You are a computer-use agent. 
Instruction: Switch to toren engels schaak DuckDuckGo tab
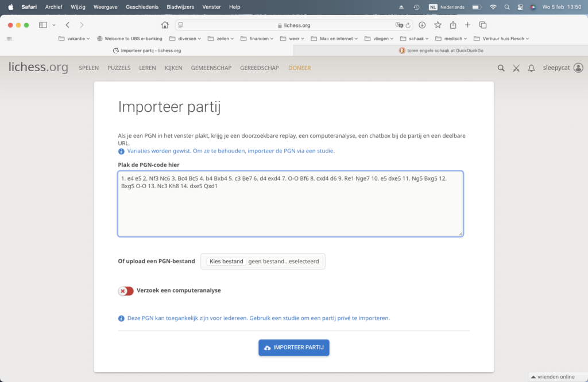(441, 50)
